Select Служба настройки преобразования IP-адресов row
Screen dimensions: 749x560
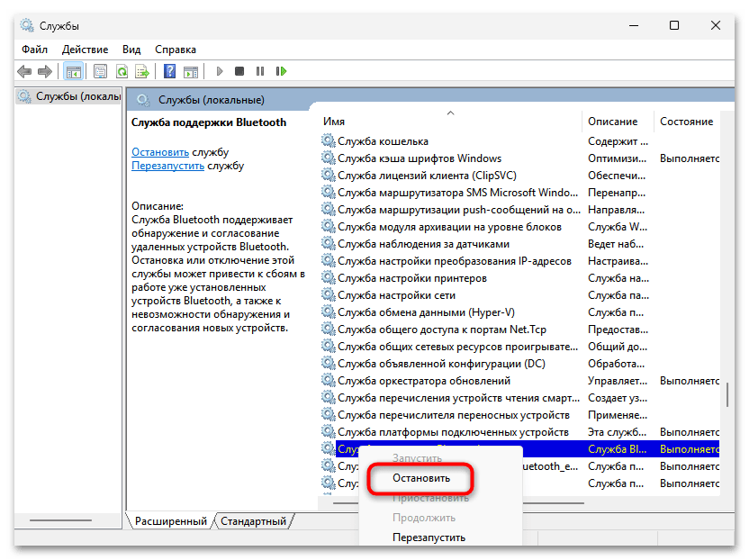pyautogui.click(x=519, y=261)
